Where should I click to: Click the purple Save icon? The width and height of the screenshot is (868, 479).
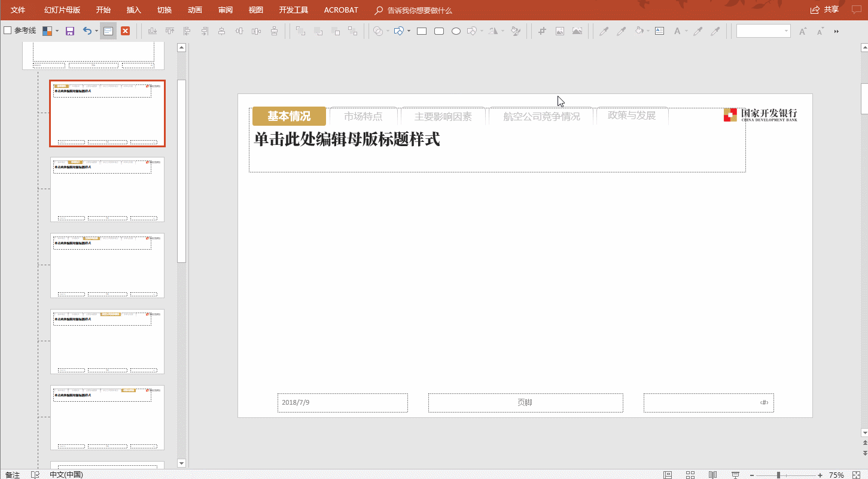pos(70,31)
